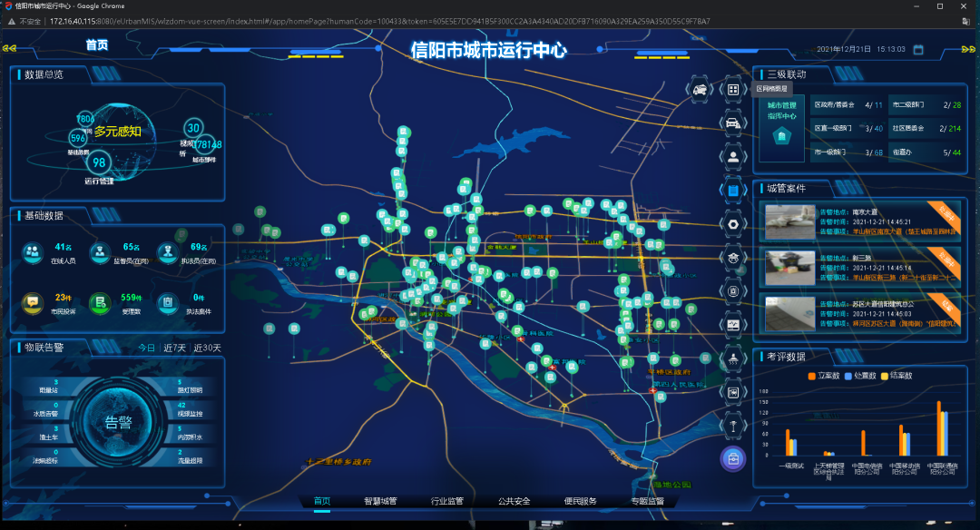Switch to the 智慧城管 tab
The height and width of the screenshot is (530, 980).
click(x=380, y=501)
